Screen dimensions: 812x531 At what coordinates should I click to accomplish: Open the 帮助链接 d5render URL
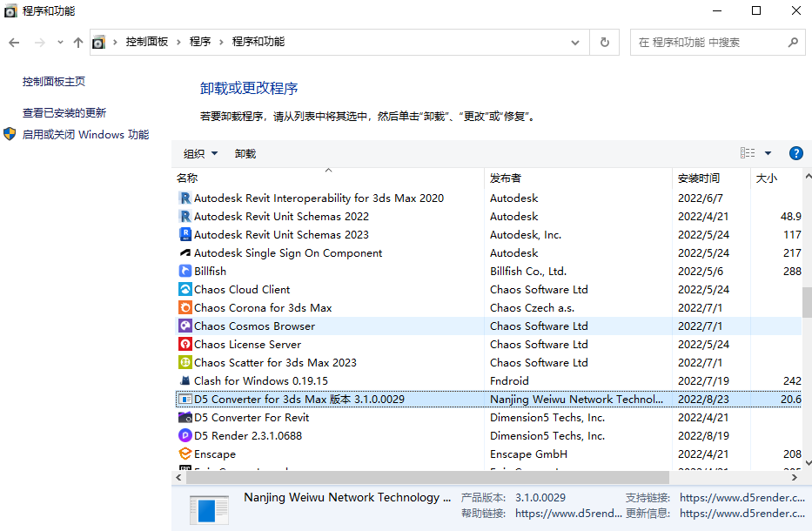[568, 514]
